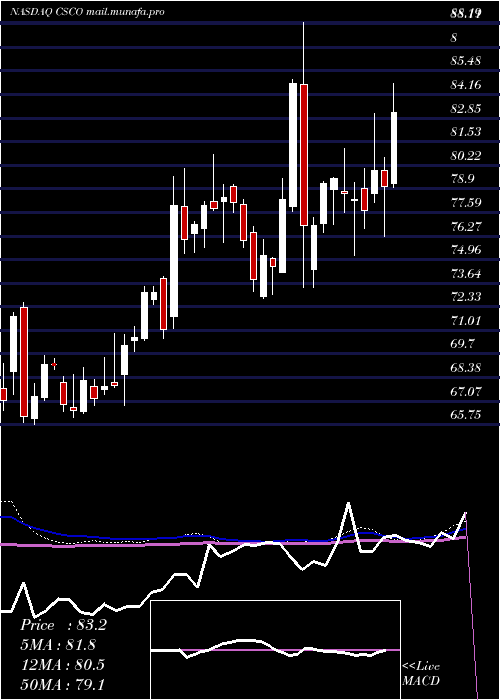Click the tallest red candlestick with long upper wick
Viewport: 500px width, 700px height.
(304, 154)
